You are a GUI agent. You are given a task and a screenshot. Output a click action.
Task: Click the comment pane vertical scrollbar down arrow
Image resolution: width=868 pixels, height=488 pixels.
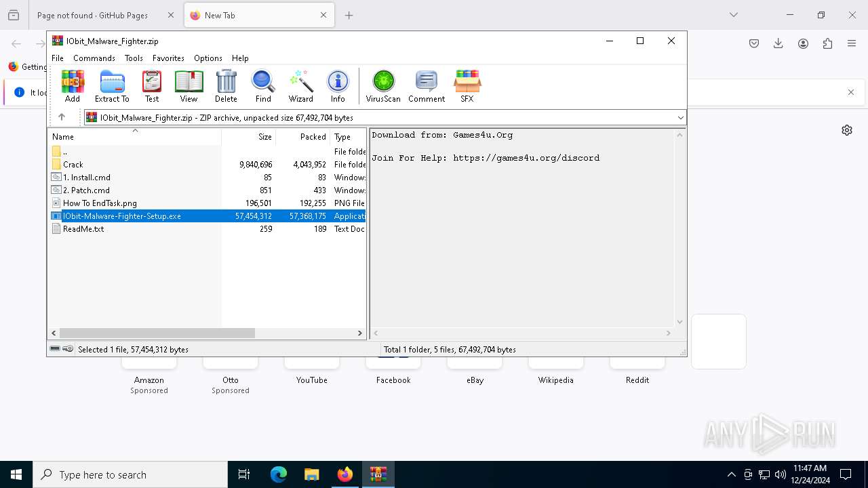click(x=679, y=323)
